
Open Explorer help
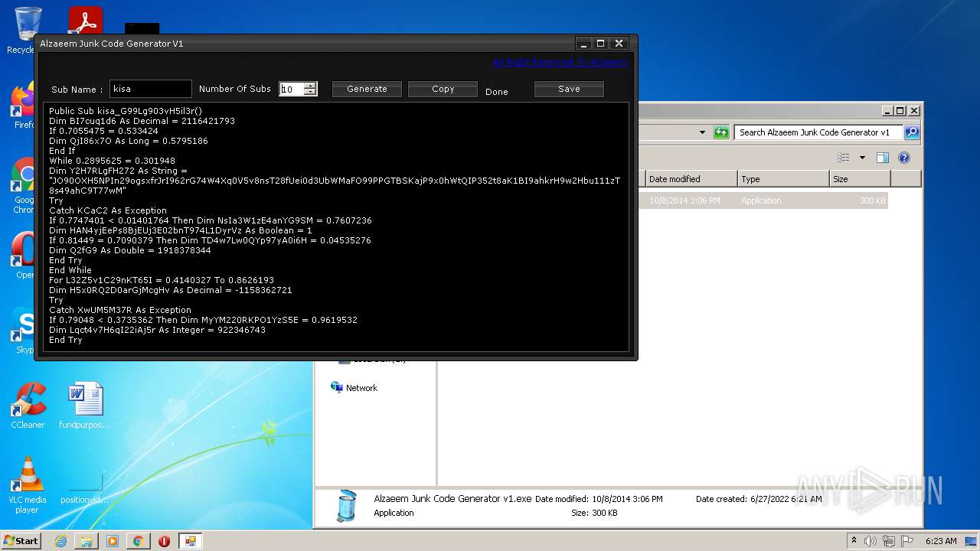tap(904, 158)
